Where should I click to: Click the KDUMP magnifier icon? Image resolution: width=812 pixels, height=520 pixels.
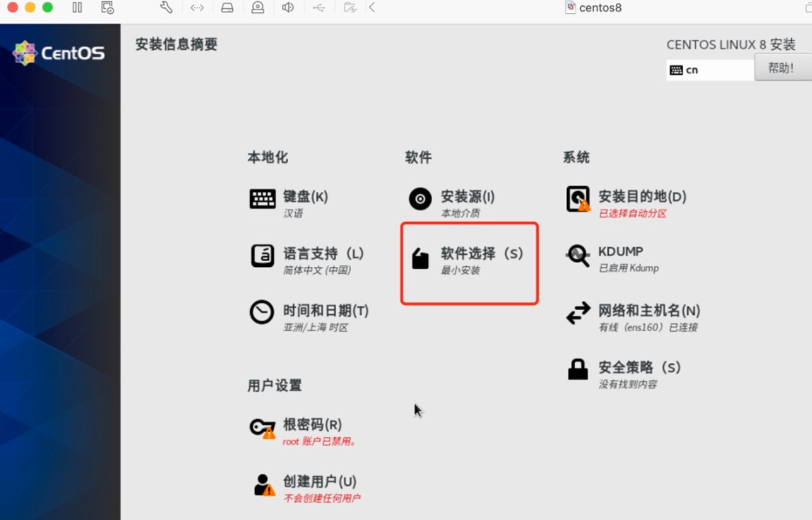[578, 255]
